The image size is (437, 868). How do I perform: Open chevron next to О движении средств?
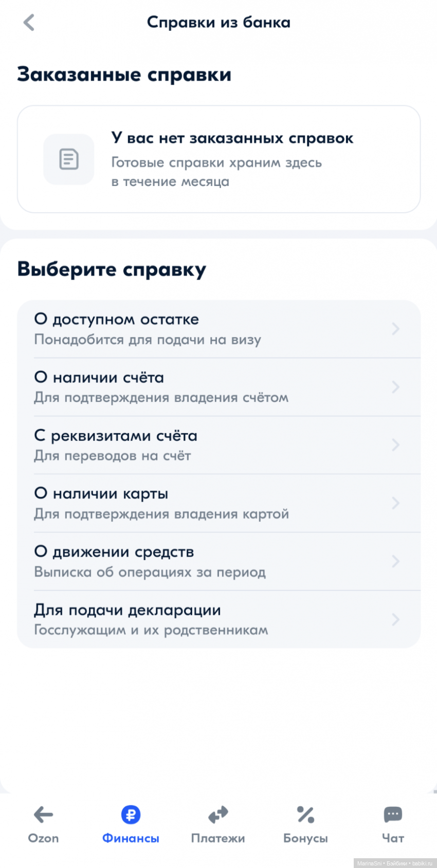point(395,561)
